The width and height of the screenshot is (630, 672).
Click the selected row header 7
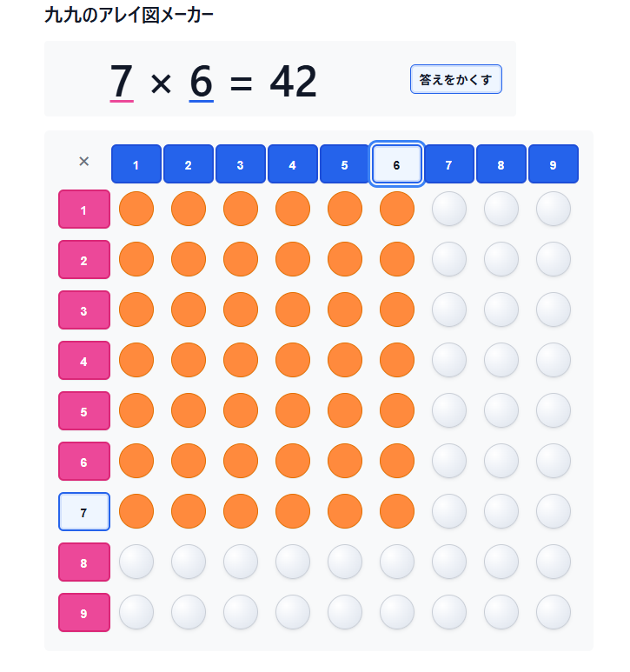point(84,512)
